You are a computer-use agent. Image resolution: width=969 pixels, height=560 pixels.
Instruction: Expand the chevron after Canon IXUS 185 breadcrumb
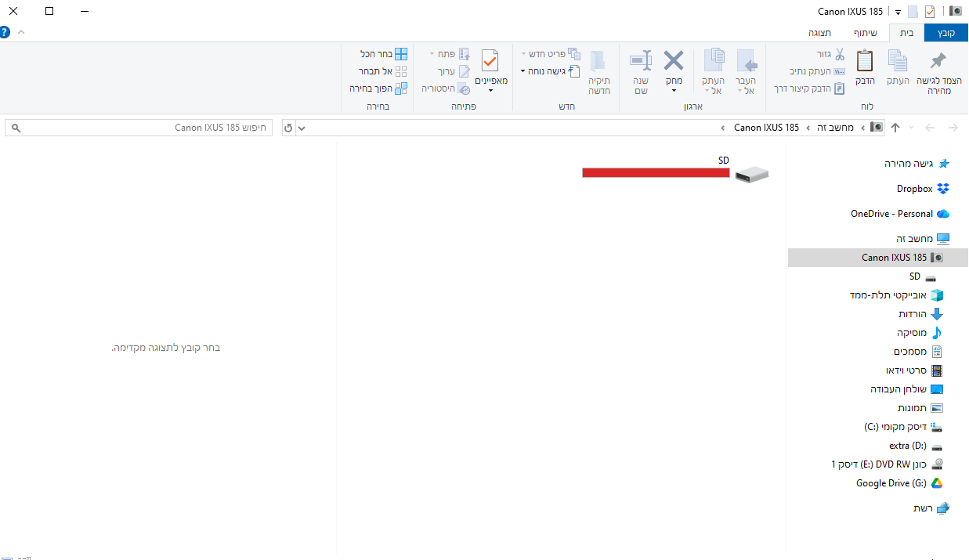coord(722,128)
